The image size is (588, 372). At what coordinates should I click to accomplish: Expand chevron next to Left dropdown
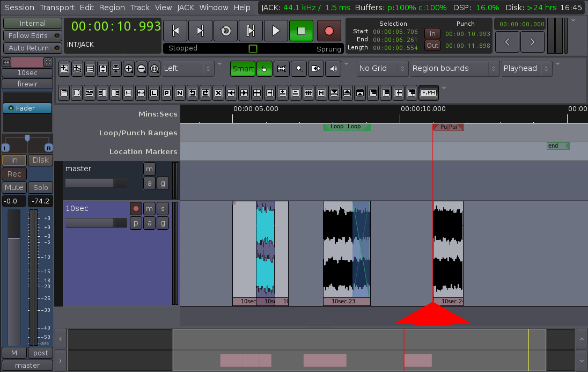pos(220,64)
